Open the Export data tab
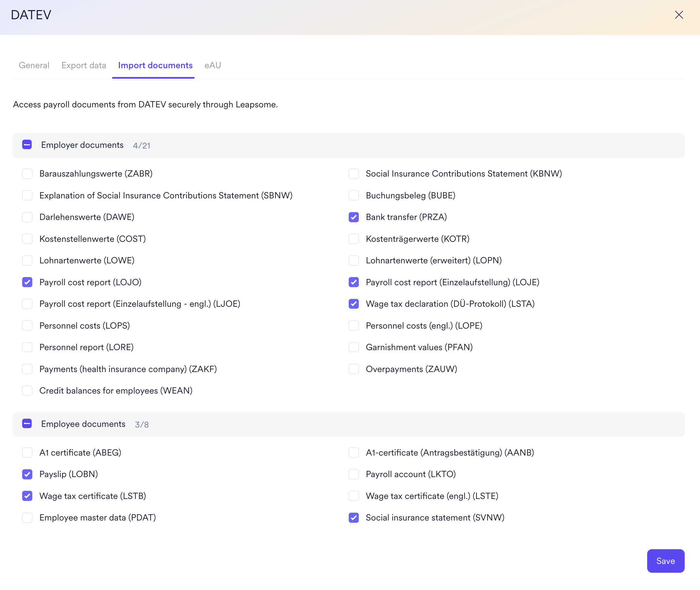The height and width of the screenshot is (590, 700). 84,65
